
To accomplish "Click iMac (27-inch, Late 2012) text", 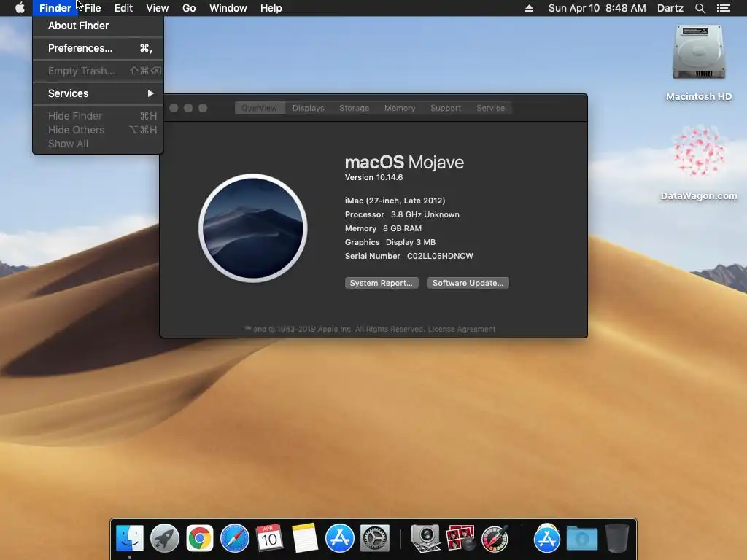I will [x=395, y=201].
